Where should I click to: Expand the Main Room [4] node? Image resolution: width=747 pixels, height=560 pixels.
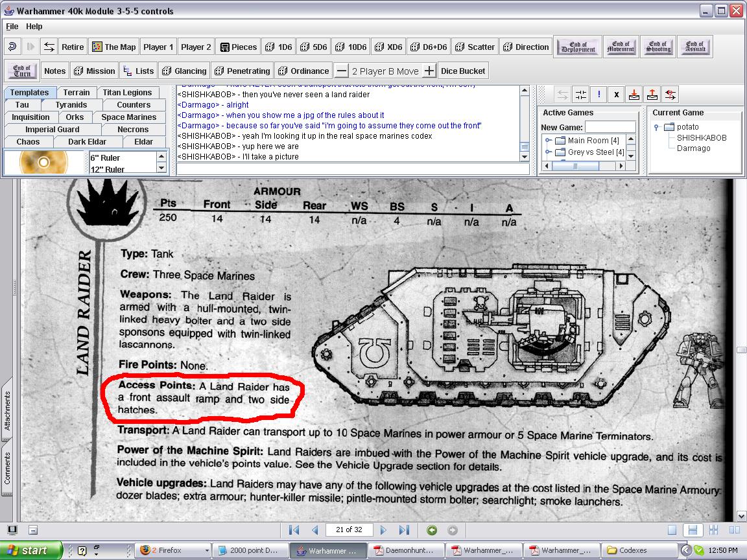click(549, 141)
